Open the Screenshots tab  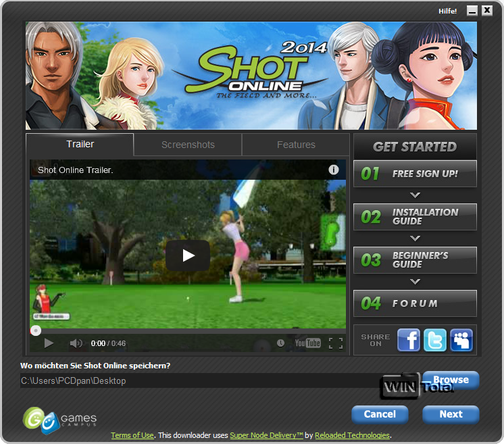pos(188,145)
